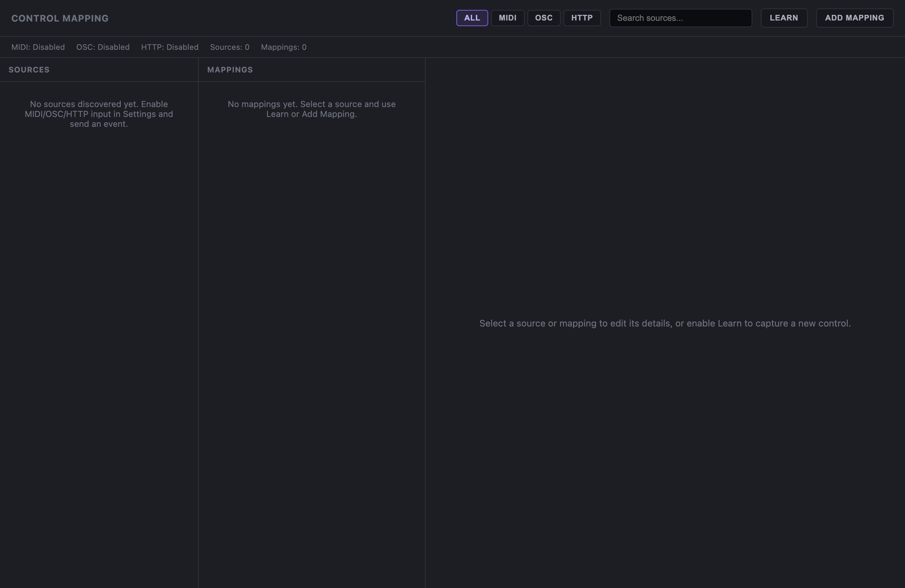The image size is (905, 588).
Task: Click the 'No sources discovered yet' message
Action: pyautogui.click(x=99, y=114)
